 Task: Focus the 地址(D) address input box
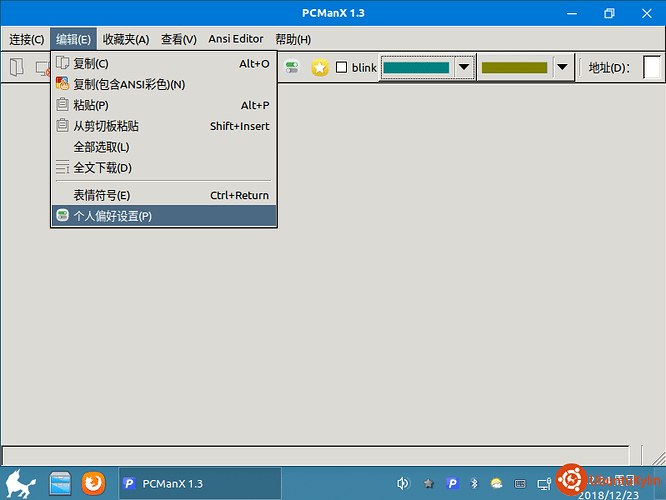pos(652,67)
